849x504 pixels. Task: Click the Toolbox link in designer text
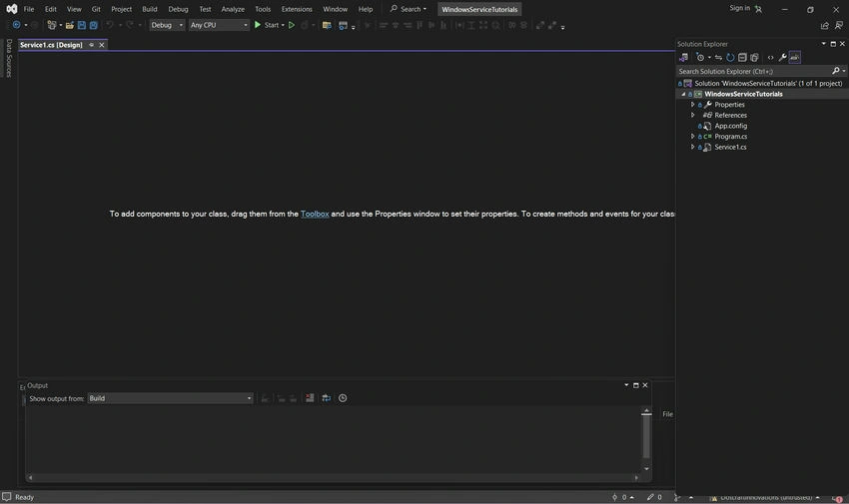click(x=315, y=214)
